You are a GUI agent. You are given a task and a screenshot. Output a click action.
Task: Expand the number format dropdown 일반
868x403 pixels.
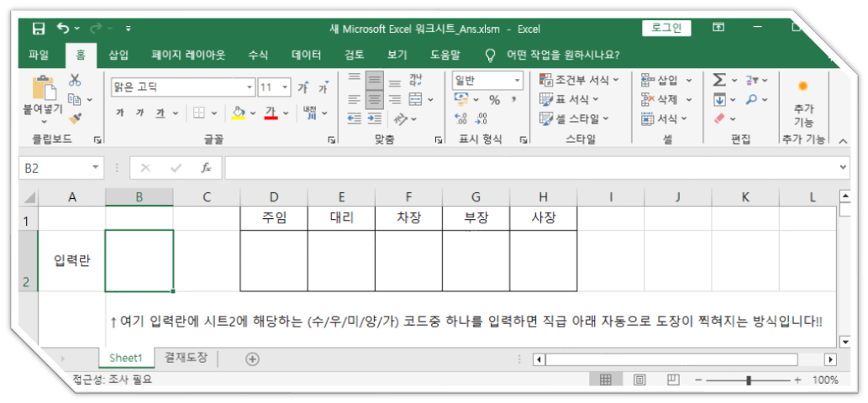pyautogui.click(x=518, y=81)
